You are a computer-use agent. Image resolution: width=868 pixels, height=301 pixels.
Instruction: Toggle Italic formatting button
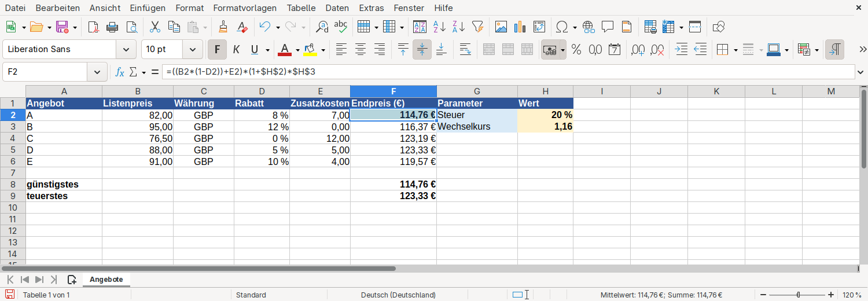236,49
